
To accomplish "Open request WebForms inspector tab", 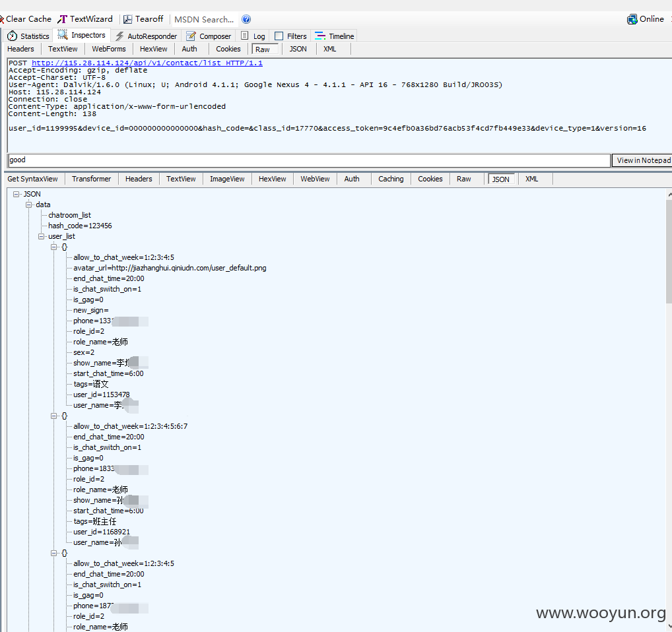I will click(109, 49).
